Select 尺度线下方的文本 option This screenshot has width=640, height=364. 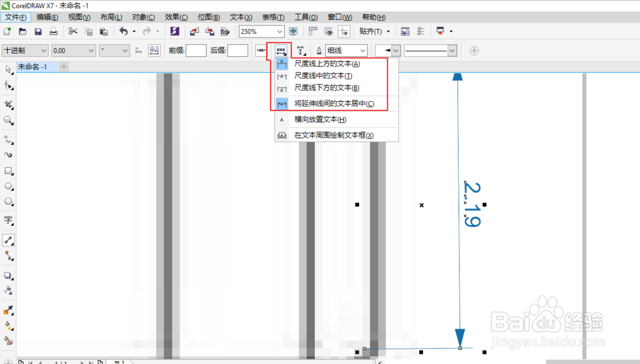tap(337, 88)
